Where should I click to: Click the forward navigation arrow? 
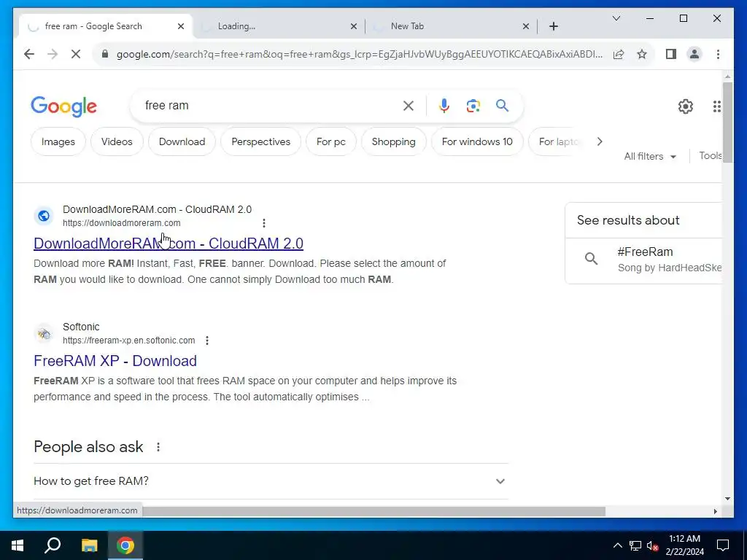(53, 54)
